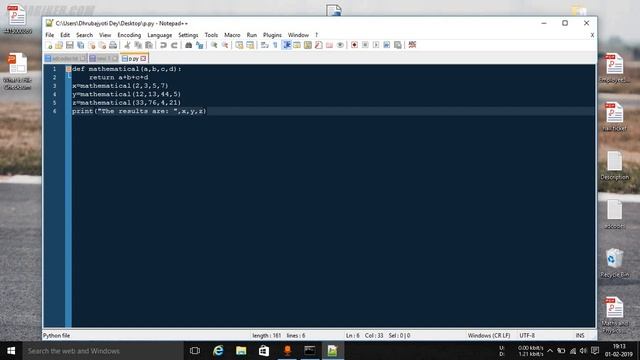Open the Macro menu
Viewport: 640px width, 360px height.
coord(232,35)
